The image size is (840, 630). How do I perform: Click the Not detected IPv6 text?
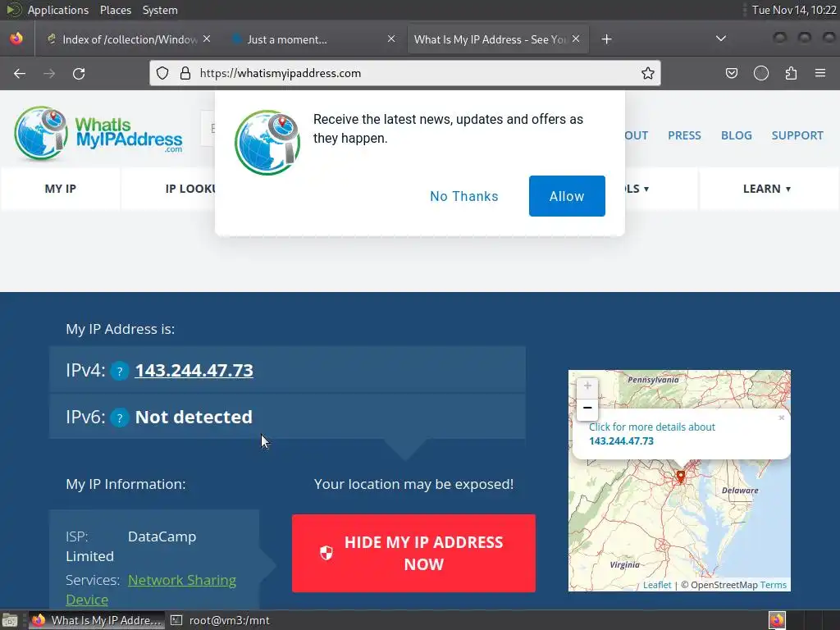194,417
